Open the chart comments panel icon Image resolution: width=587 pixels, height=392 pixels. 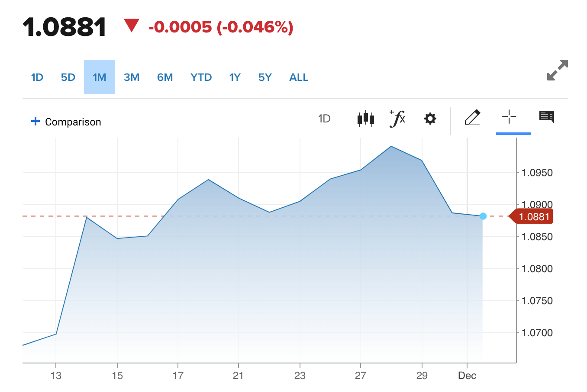pos(546,117)
